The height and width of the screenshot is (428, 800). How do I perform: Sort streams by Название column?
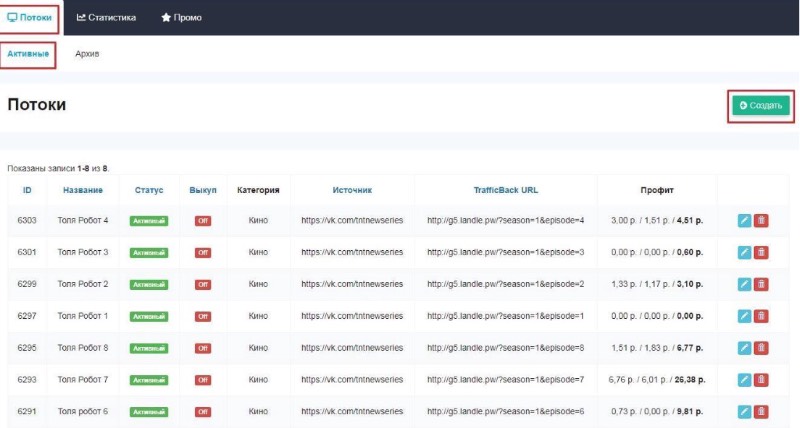(x=83, y=190)
